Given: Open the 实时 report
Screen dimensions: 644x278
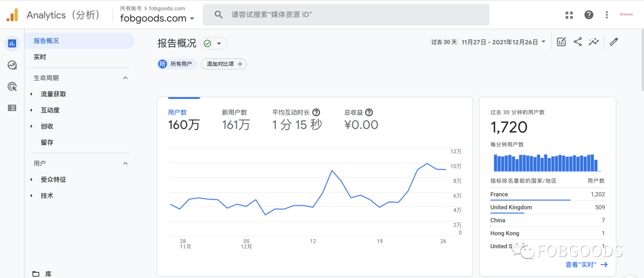Looking at the screenshot, I should (x=40, y=57).
